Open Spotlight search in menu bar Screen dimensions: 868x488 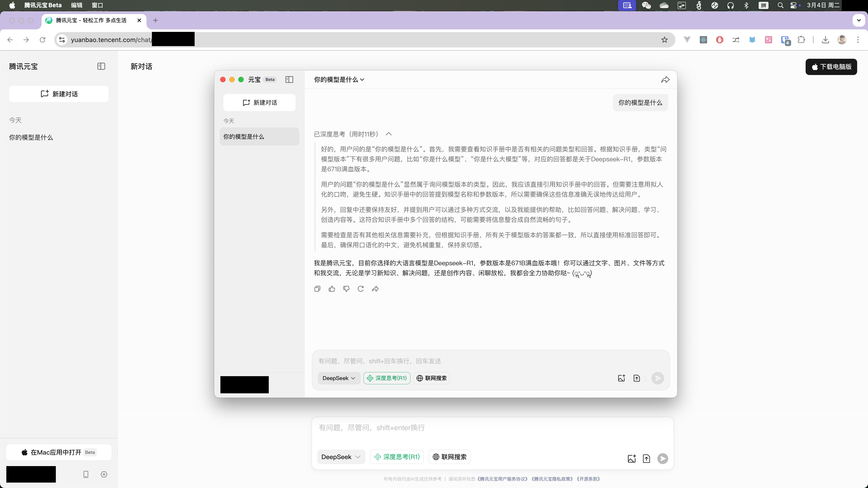click(780, 5)
